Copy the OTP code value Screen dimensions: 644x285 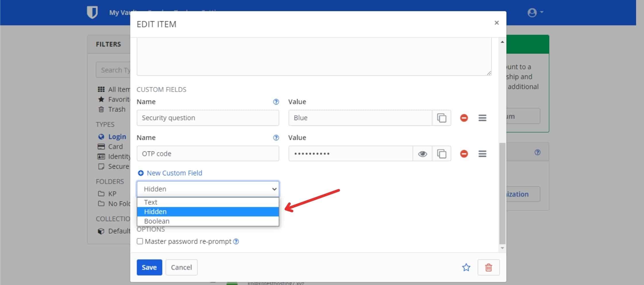(x=441, y=154)
